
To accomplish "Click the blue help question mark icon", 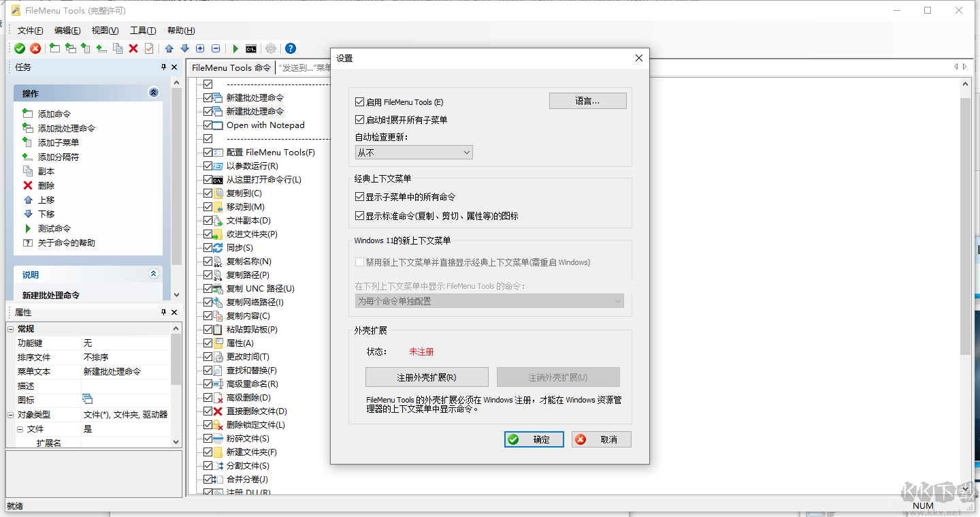I will pyautogui.click(x=290, y=48).
